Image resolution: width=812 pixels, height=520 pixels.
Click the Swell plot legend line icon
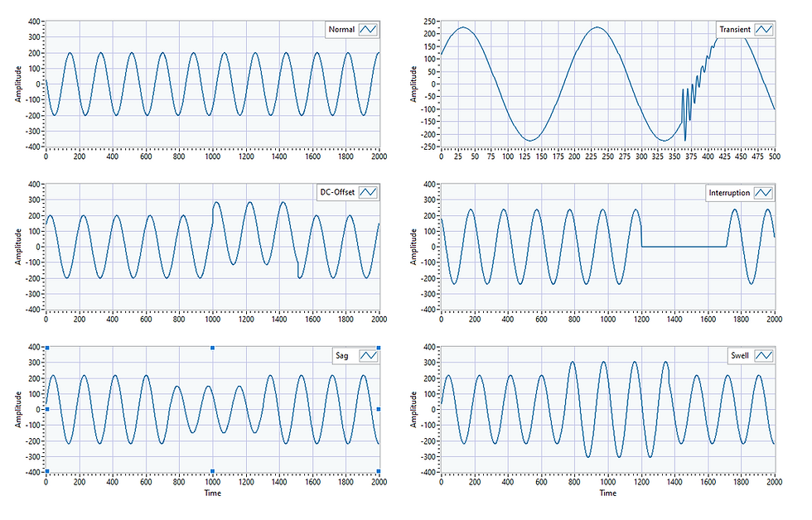pos(764,355)
